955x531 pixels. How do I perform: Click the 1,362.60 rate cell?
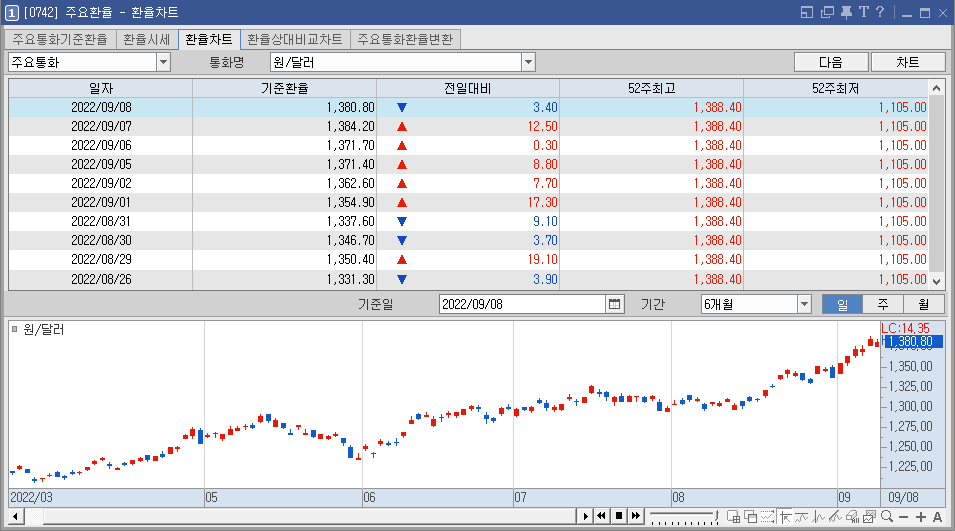point(284,183)
